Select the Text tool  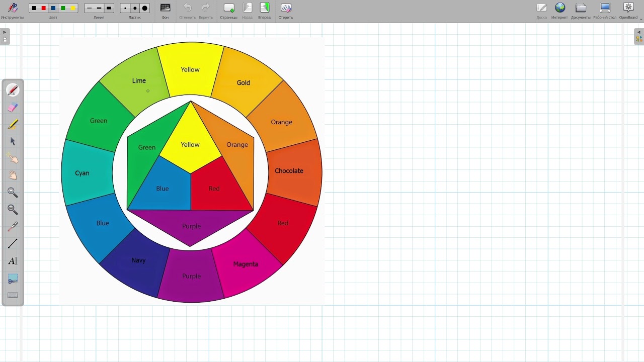[13, 261]
